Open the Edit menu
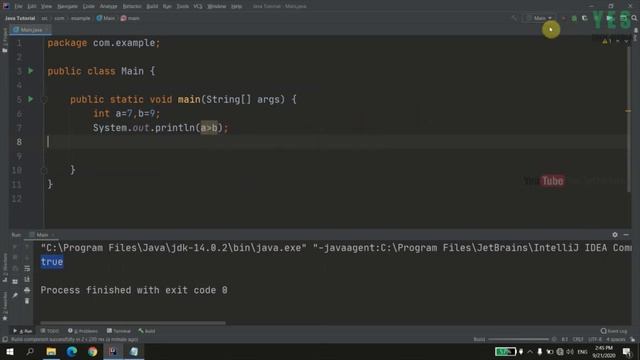 pos(32,6)
